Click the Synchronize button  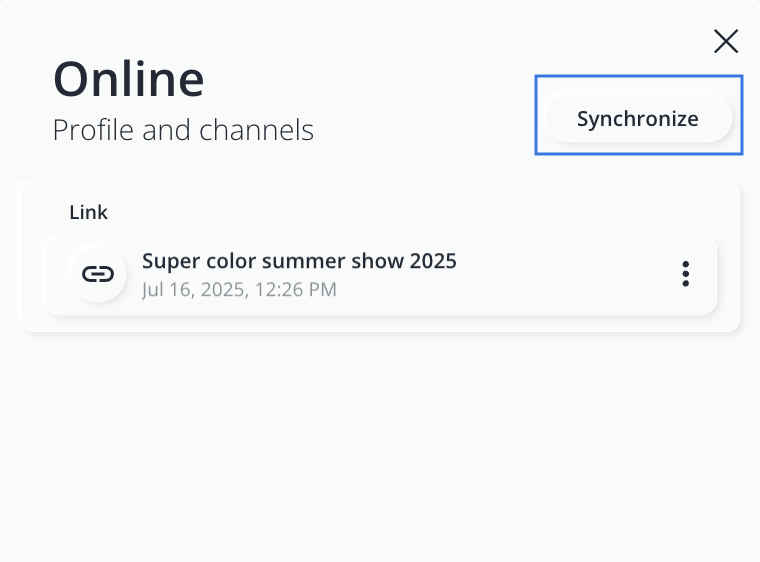click(x=637, y=119)
